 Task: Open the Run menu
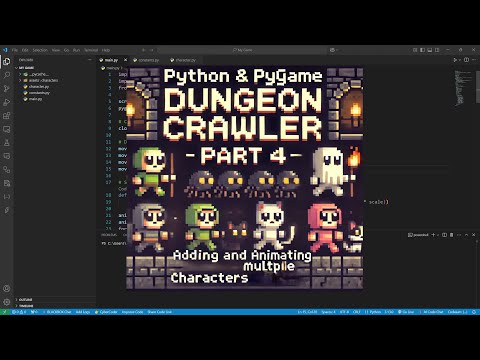coord(76,50)
